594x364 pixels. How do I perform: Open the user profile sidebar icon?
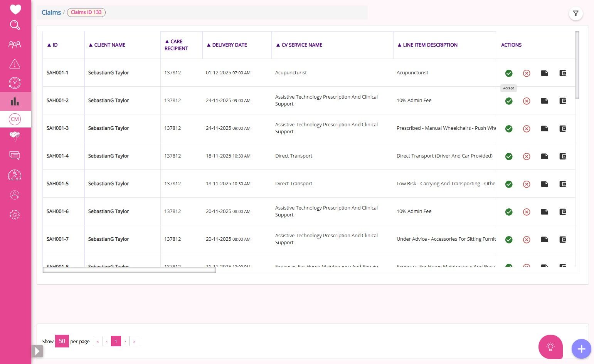(15, 195)
